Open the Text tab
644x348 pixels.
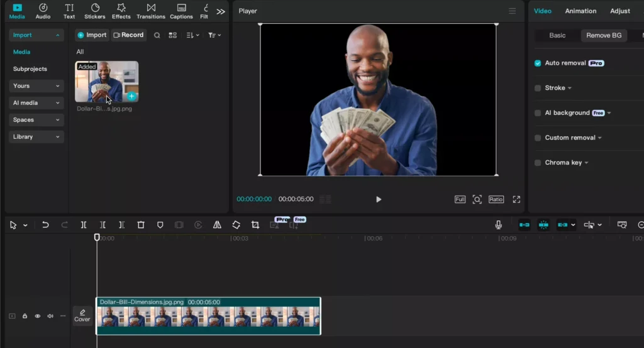69,11
